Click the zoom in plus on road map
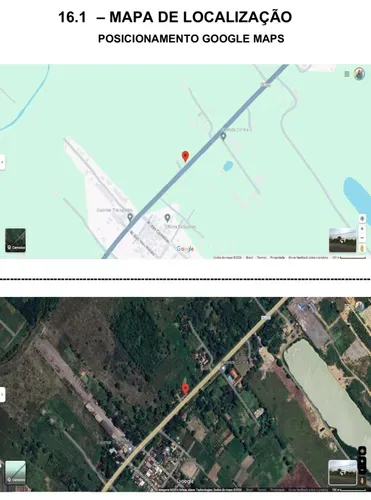This screenshot has width=371, height=500. (362, 229)
